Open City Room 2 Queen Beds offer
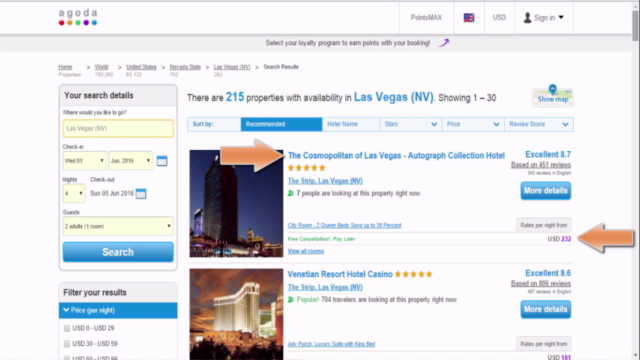Viewport: 640px width, 360px height. tap(344, 225)
